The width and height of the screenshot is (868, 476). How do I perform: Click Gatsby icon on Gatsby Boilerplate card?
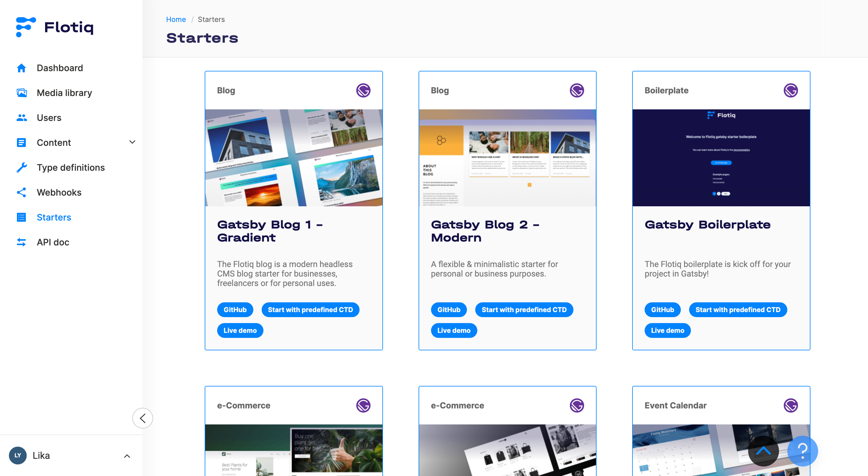(x=791, y=90)
